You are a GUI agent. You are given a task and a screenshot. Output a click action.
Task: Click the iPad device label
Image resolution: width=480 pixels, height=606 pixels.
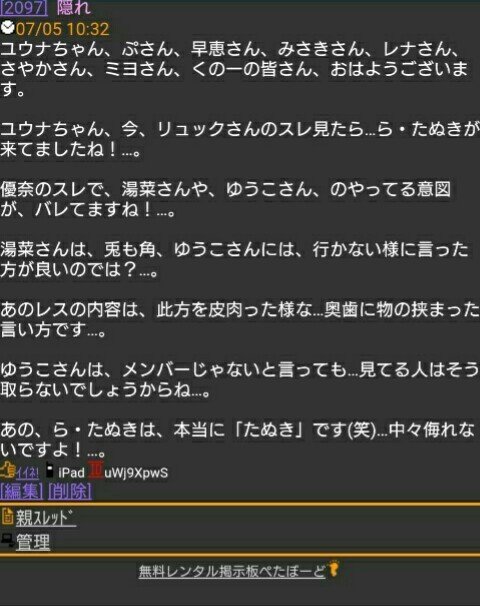coord(71,472)
